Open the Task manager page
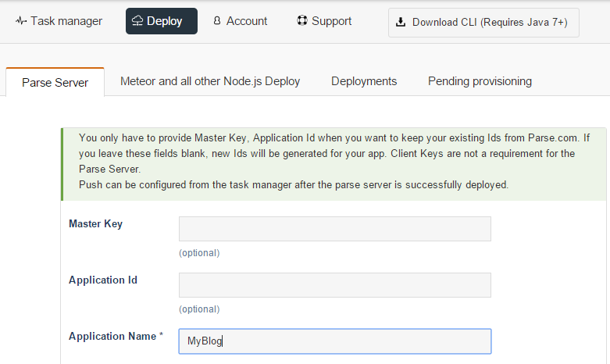Screen dimensions: 610x364 coord(59,21)
